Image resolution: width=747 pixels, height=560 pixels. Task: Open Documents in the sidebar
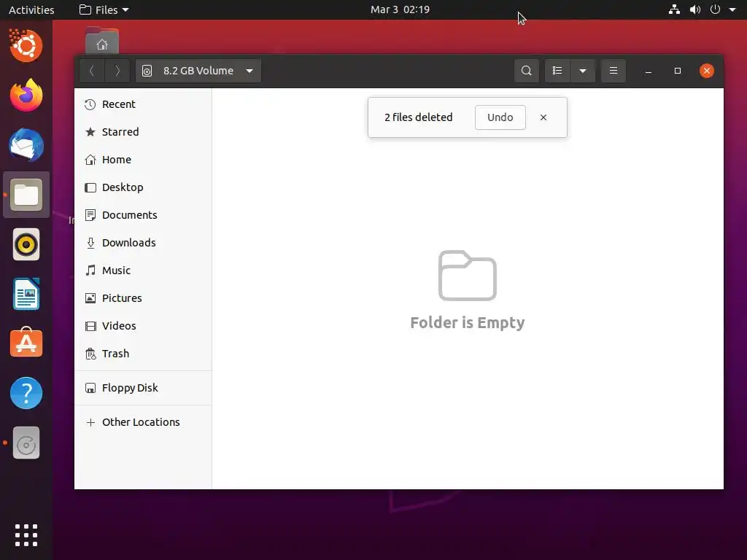pos(143,215)
